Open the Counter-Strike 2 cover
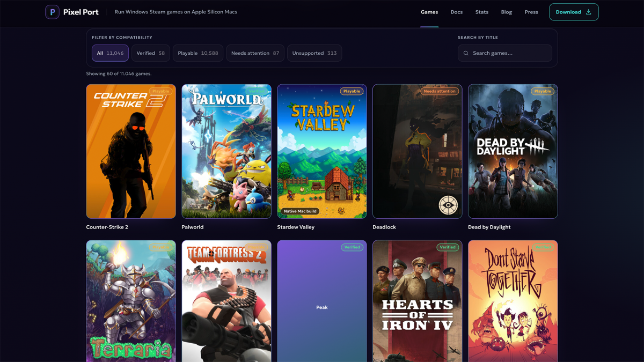 click(x=131, y=151)
